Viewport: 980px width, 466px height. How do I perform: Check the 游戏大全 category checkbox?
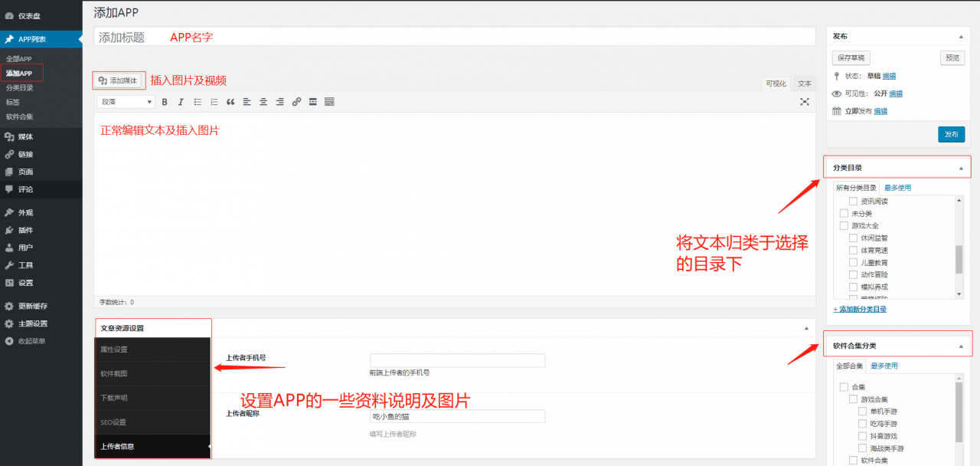coord(844,225)
